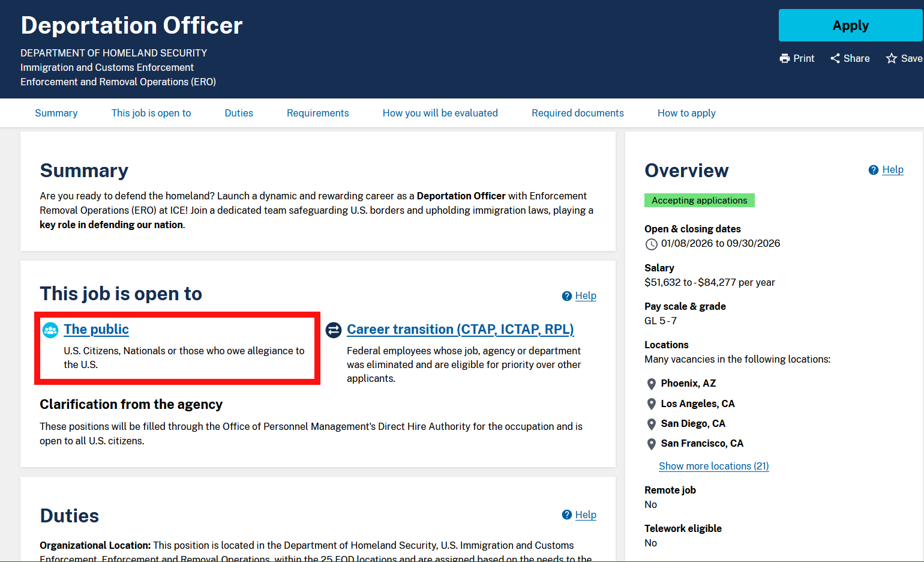
Task: Click "DEPARTMENT OF HOMELAND SECURITY" in the header
Action: click(x=114, y=53)
